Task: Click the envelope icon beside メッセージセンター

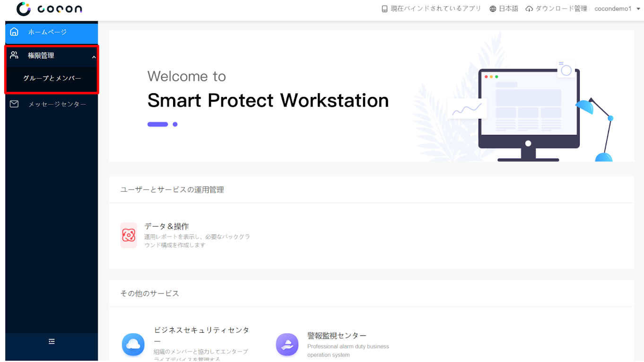Action: (x=14, y=104)
